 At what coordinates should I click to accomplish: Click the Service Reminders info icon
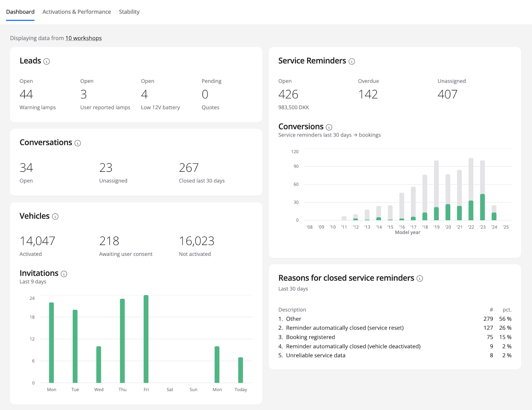351,61
